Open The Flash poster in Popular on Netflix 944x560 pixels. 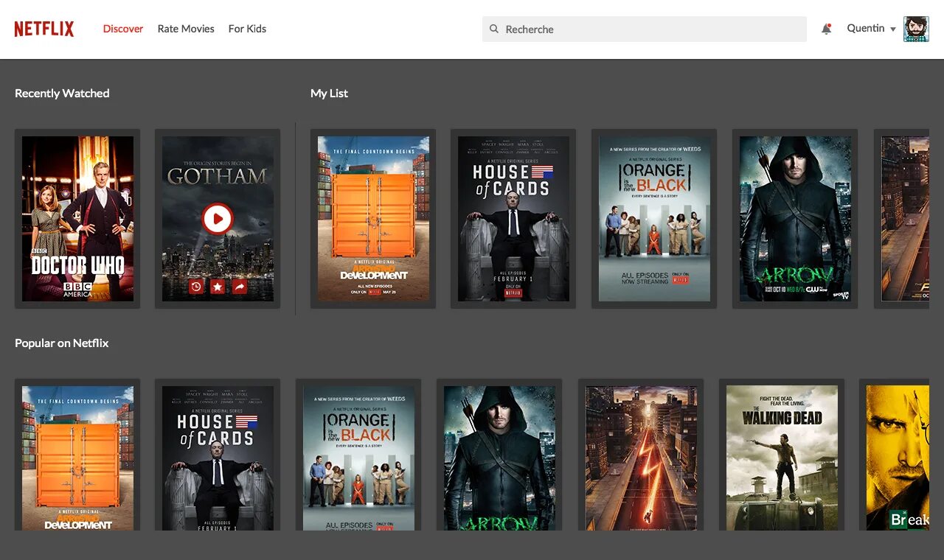[x=641, y=455]
